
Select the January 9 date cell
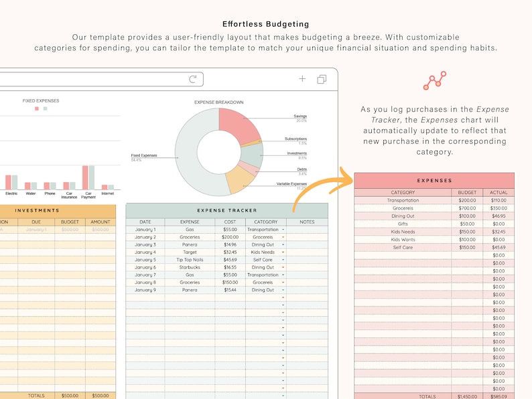click(x=145, y=290)
